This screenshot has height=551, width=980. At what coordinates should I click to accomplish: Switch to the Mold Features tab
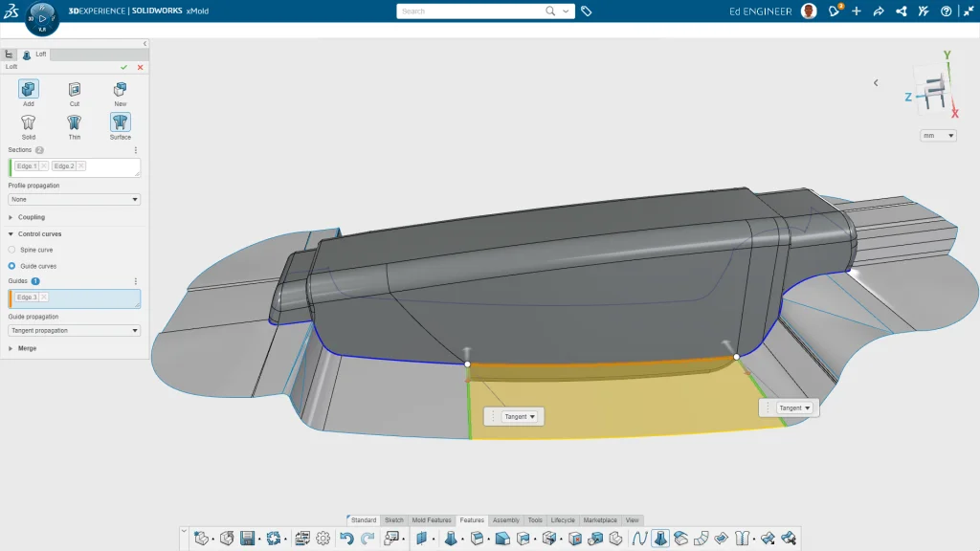pos(432,520)
